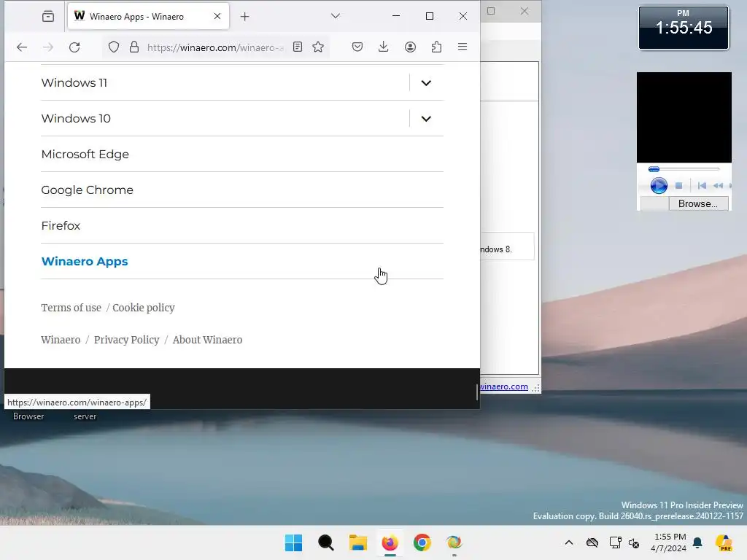Click the media gadget video area
This screenshot has width=747, height=560.
[x=684, y=117]
